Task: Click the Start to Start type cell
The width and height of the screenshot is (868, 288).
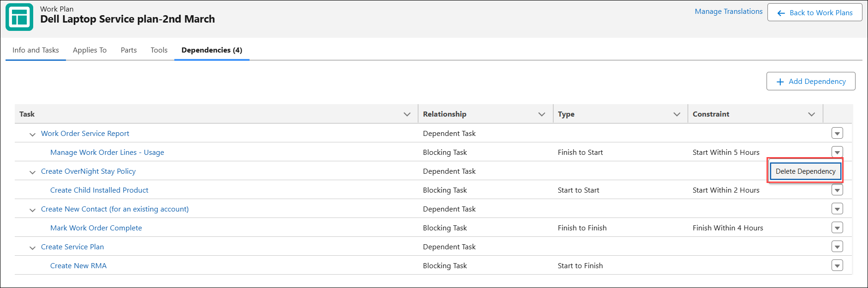Action: click(x=578, y=190)
